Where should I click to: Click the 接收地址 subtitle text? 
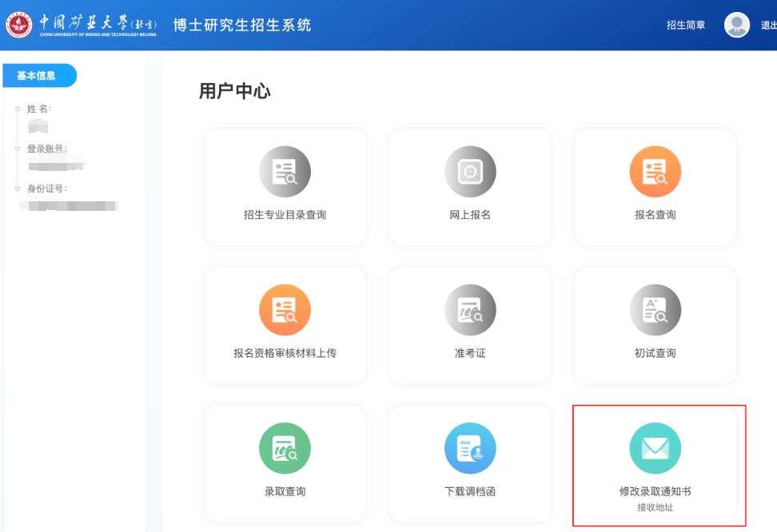pos(655,507)
